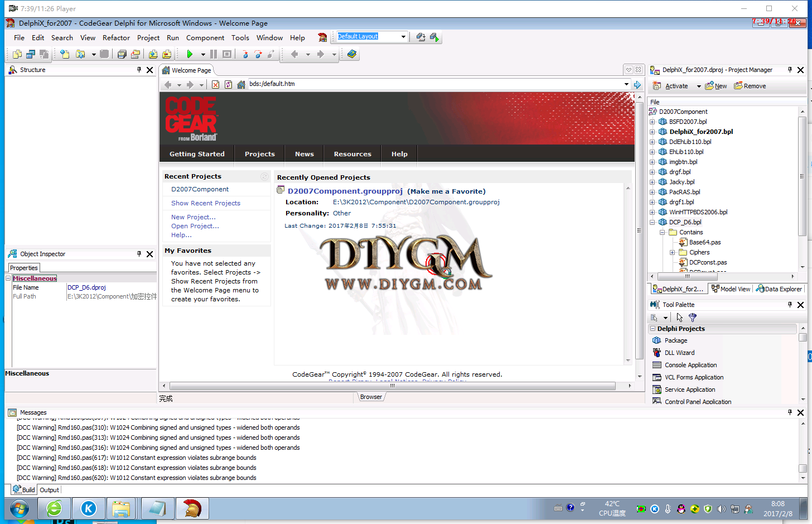Screen dimensions: 812x524
Task: Click the browser Stop icon
Action: (215, 85)
